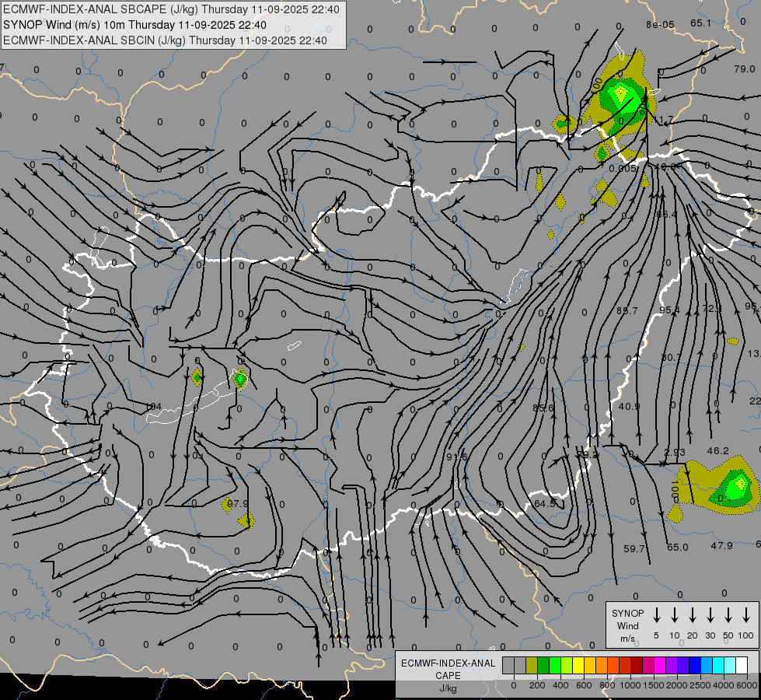Click the '65.4' value on the map

666,214
